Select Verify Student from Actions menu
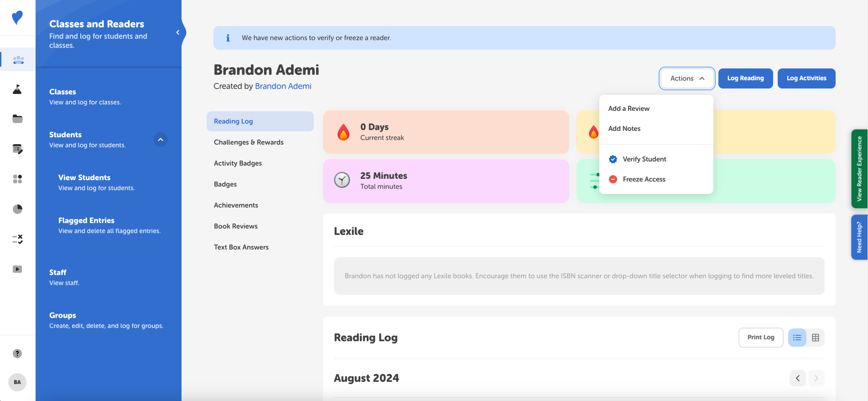The height and width of the screenshot is (401, 868). (644, 159)
